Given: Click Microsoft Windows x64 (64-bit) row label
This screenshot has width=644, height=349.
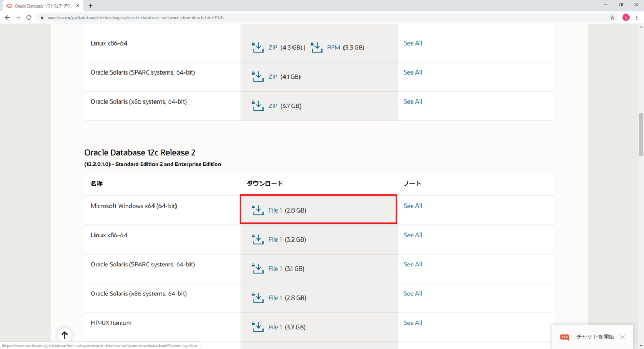Looking at the screenshot, I should 134,206.
